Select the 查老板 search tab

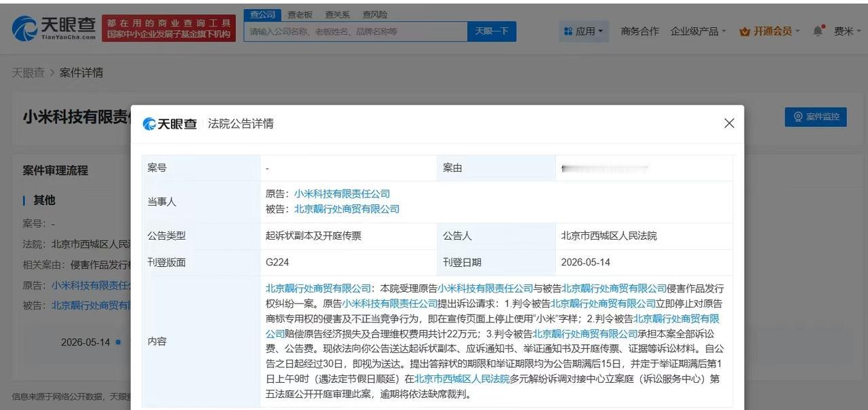click(300, 14)
